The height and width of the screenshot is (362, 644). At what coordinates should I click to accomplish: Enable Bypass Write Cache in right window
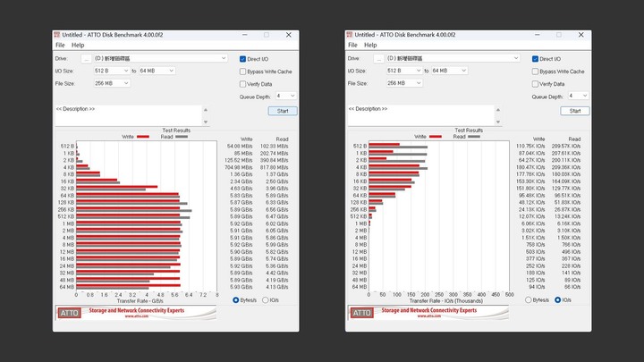click(535, 72)
